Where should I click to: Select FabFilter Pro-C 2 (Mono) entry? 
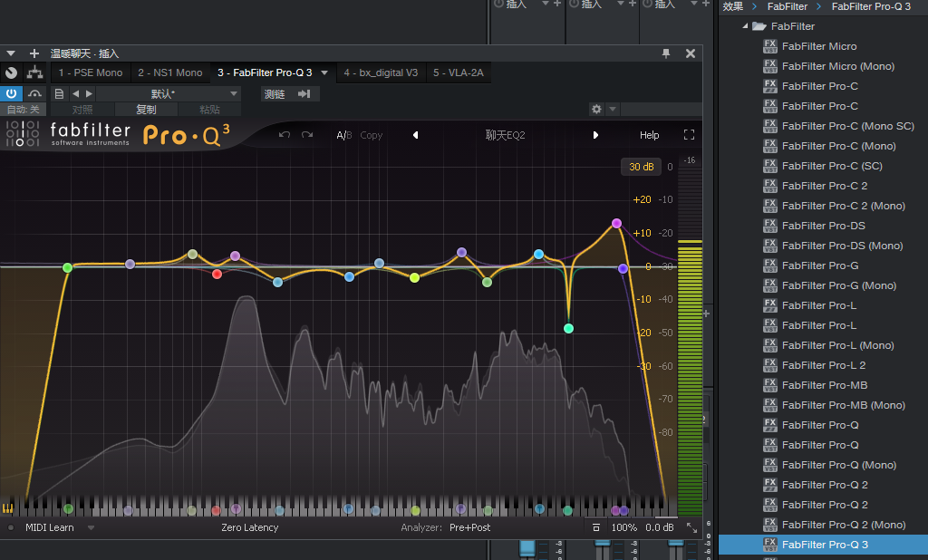844,206
